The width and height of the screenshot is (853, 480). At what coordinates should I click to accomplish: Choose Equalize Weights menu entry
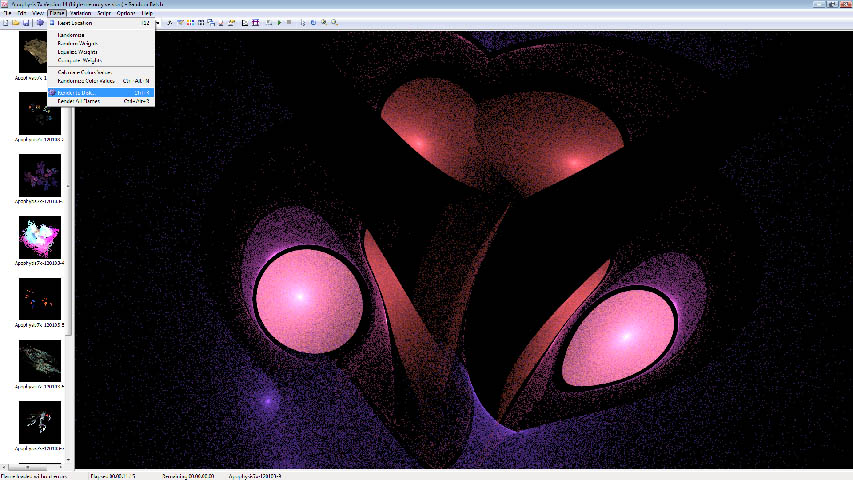click(x=101, y=52)
